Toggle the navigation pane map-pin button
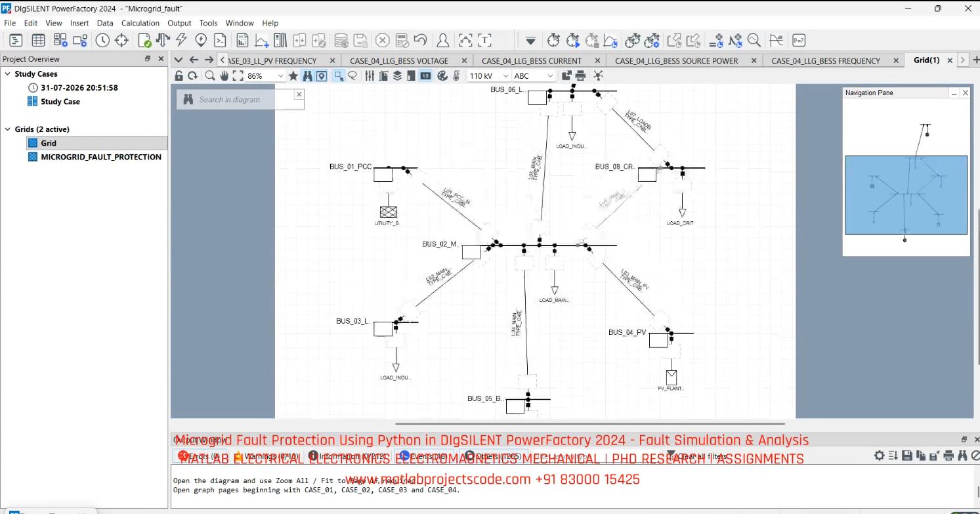This screenshot has height=514, width=980. (321, 75)
